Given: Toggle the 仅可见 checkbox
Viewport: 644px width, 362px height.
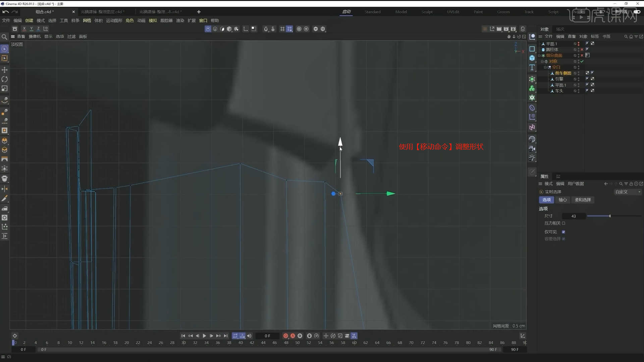Looking at the screenshot, I should pyautogui.click(x=563, y=232).
